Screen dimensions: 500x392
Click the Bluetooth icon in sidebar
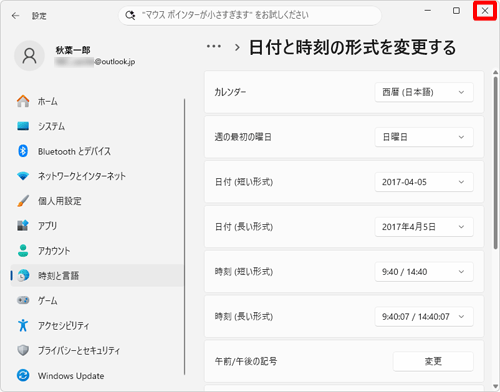(x=23, y=151)
